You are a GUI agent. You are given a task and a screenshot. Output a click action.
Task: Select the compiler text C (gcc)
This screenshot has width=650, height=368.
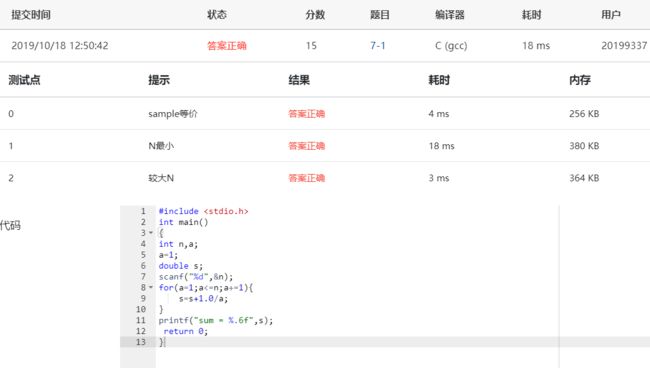point(451,46)
